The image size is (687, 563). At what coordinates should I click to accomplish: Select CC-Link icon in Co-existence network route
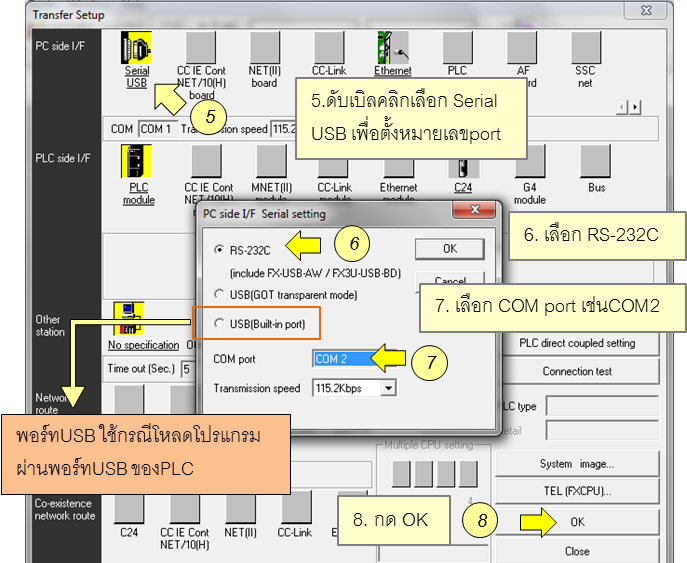click(297, 507)
